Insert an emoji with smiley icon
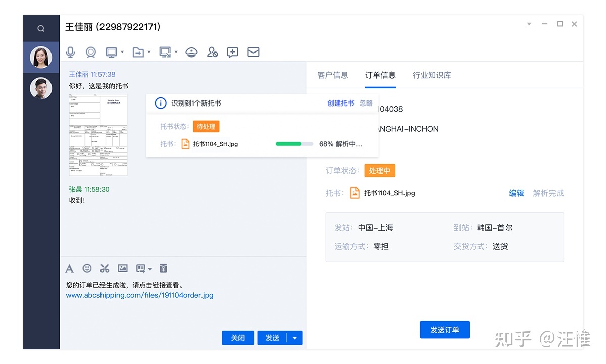 coord(87,268)
